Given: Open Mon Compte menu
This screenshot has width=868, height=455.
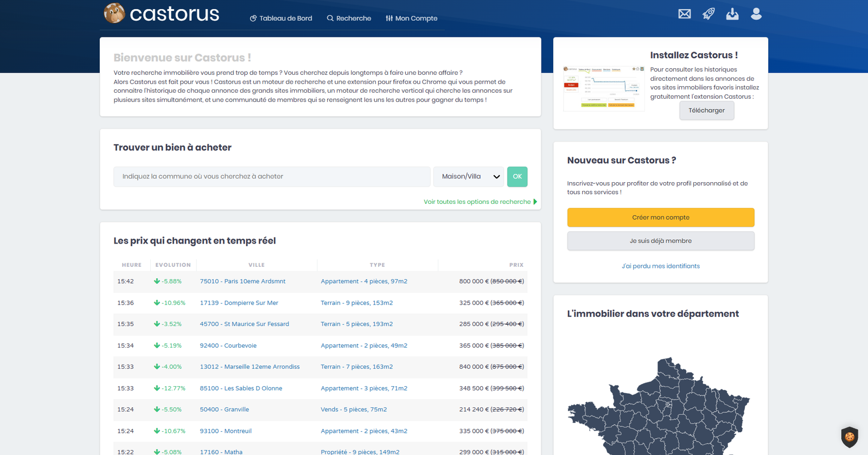Looking at the screenshot, I should 412,18.
